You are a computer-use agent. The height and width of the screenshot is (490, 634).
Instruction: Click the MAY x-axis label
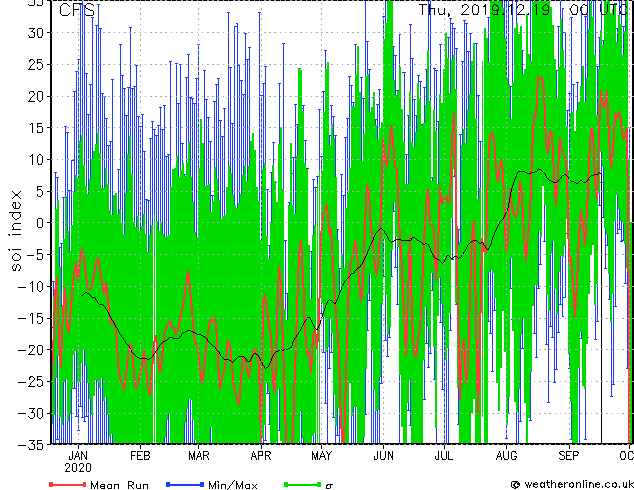[x=321, y=456]
